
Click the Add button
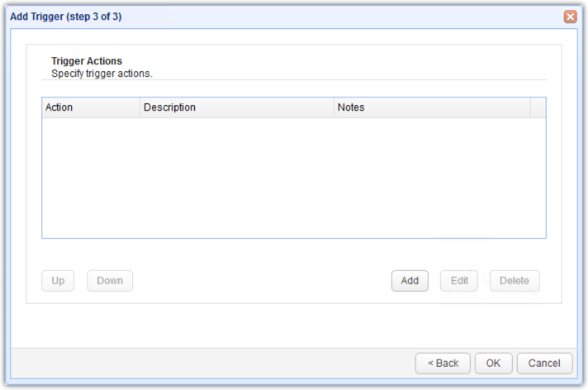click(x=410, y=281)
